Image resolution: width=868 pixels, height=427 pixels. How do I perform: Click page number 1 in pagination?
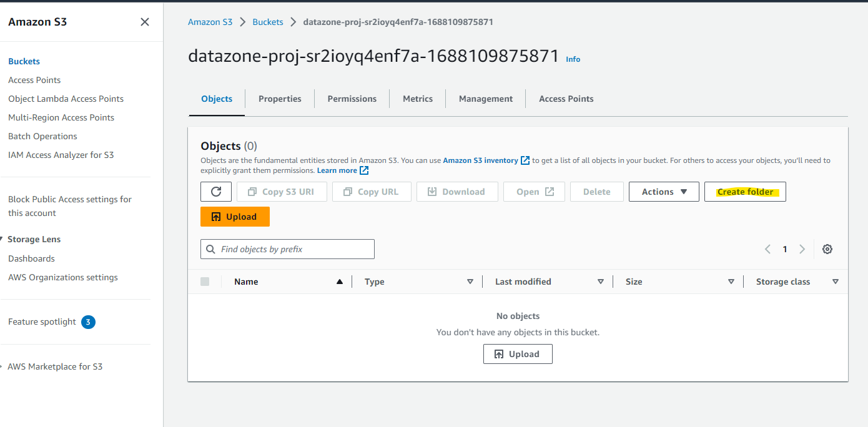785,249
